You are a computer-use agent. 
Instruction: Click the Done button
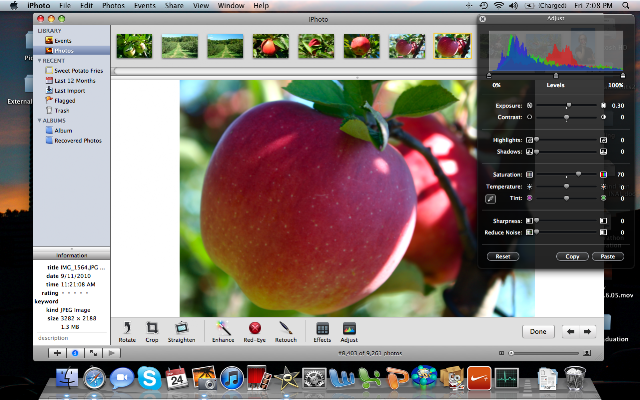[538, 331]
